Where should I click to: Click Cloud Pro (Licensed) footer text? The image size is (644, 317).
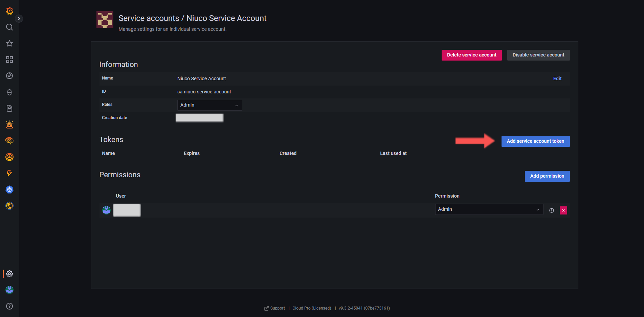[312, 308]
